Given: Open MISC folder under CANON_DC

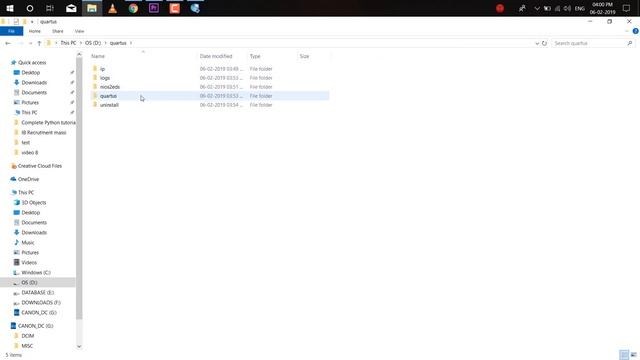Looking at the screenshot, I should (x=27, y=346).
